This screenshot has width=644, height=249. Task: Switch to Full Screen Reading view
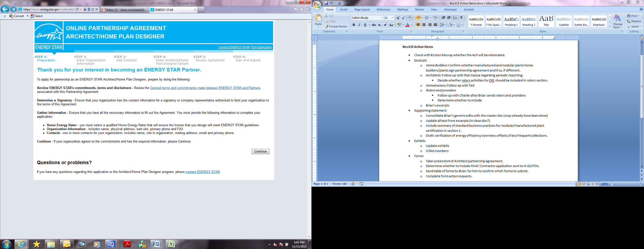tap(583, 184)
